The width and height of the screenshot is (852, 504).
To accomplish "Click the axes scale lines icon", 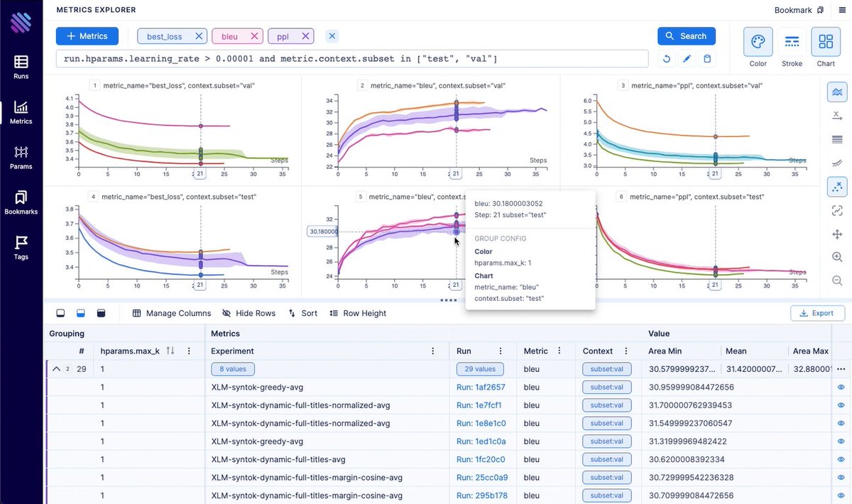I will 837,140.
